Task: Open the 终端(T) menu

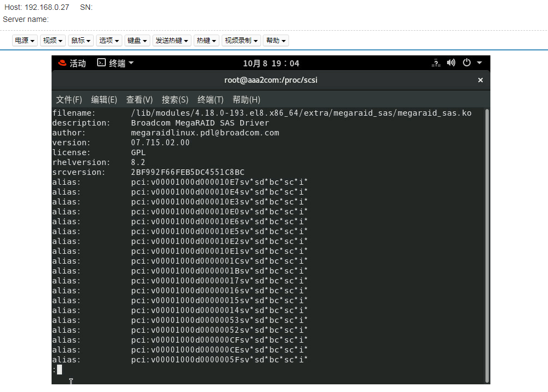Action: tap(211, 100)
